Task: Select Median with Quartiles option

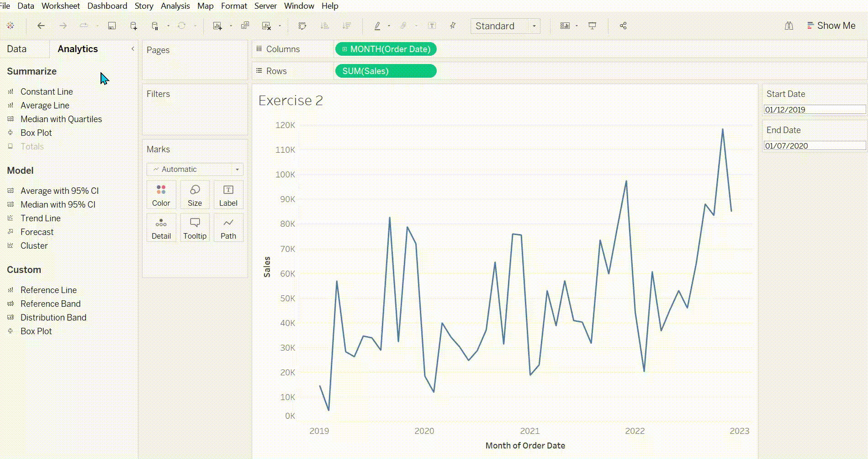Action: 61,119
